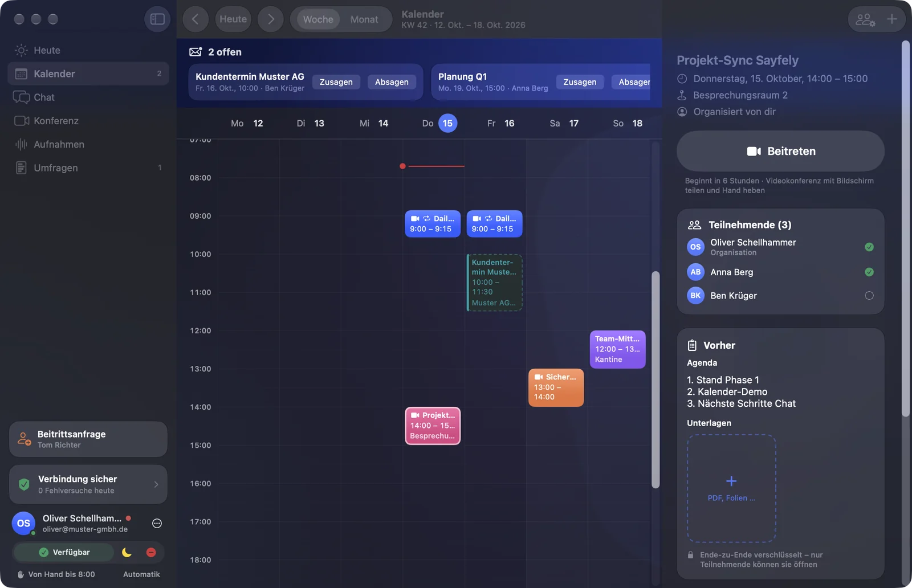Viewport: 912px width, 588px height.
Task: Click the green shield security icon
Action: [x=24, y=484]
